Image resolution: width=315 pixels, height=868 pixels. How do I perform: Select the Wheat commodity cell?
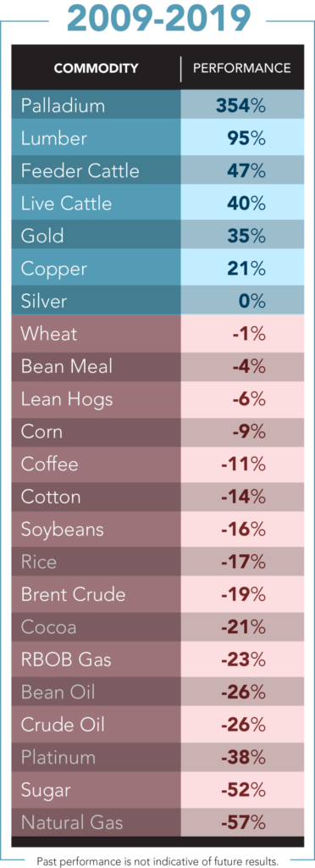(x=96, y=333)
